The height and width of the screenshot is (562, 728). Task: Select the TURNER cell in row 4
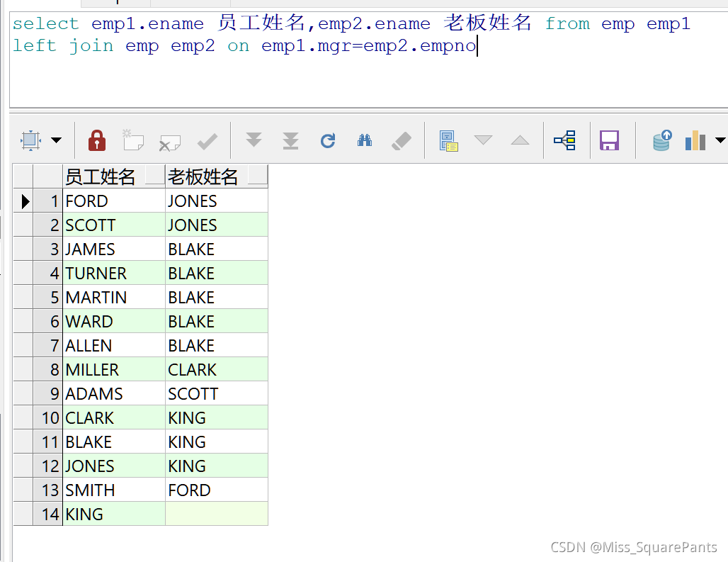pos(114,274)
